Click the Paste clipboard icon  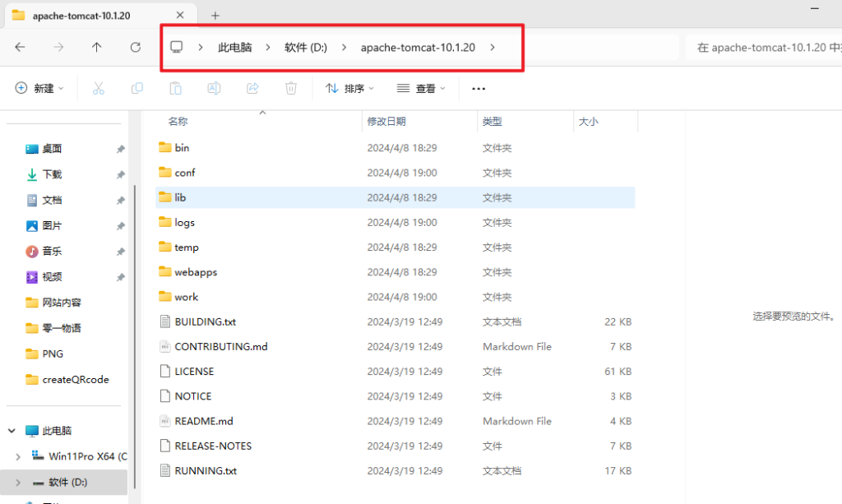click(175, 88)
